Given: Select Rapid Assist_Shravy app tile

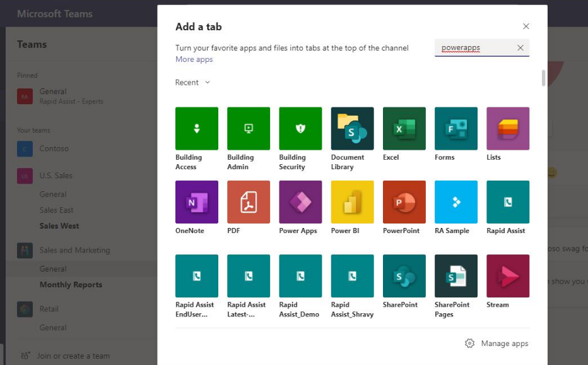Looking at the screenshot, I should click(352, 276).
